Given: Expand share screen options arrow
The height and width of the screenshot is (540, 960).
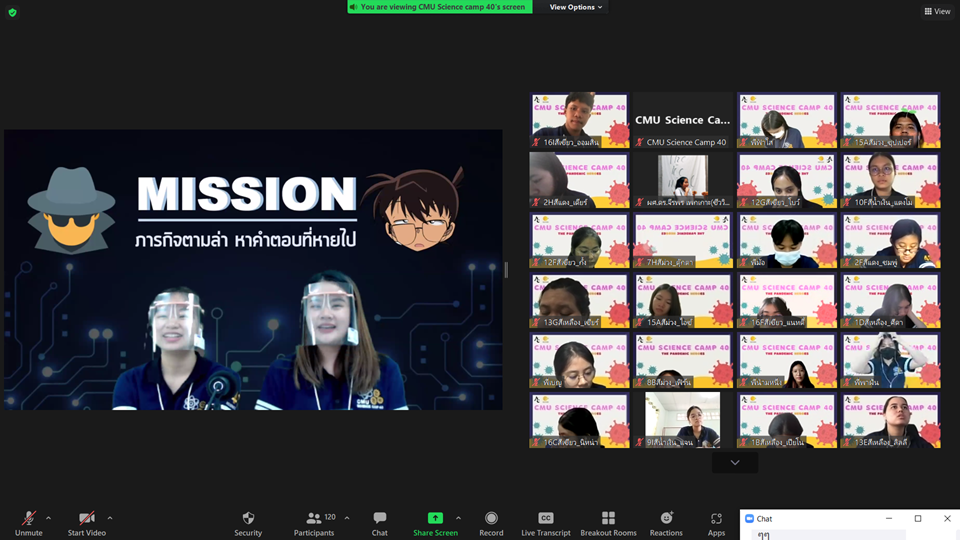Looking at the screenshot, I should 458,518.
